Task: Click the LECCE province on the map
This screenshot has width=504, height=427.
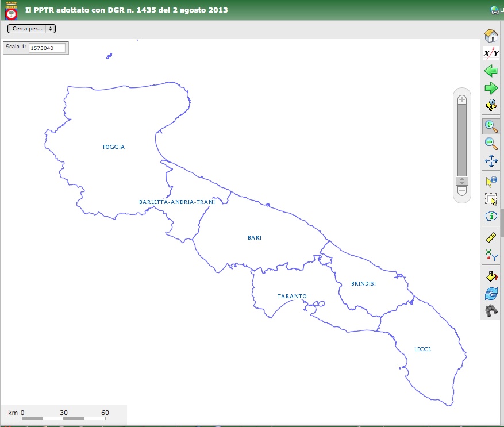Action: [x=422, y=349]
